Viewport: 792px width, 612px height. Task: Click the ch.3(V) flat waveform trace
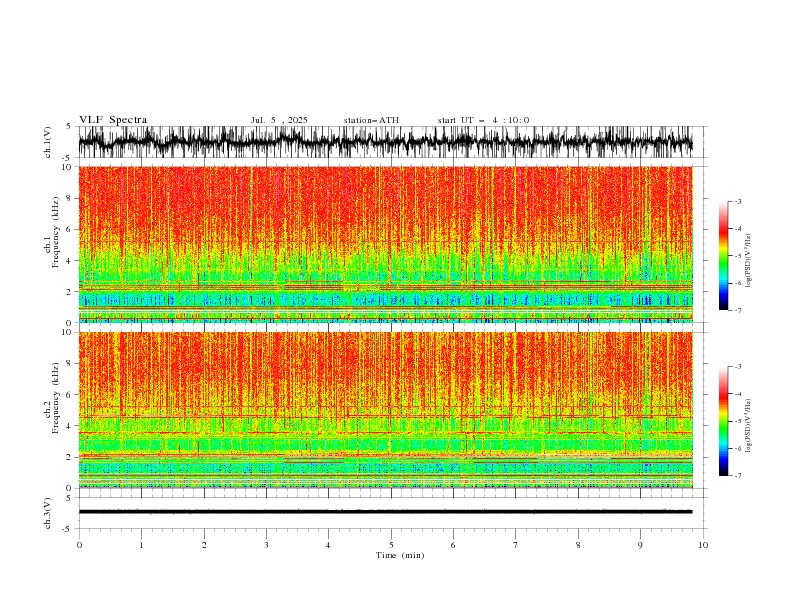click(385, 512)
